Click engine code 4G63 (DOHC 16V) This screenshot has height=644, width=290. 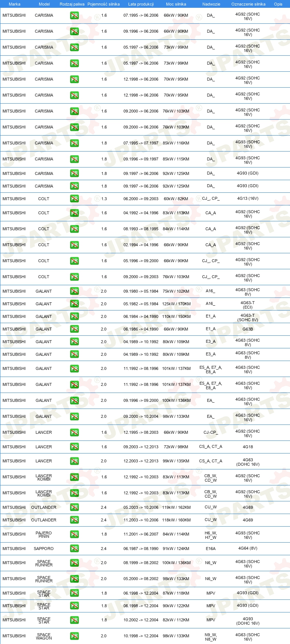248,462
